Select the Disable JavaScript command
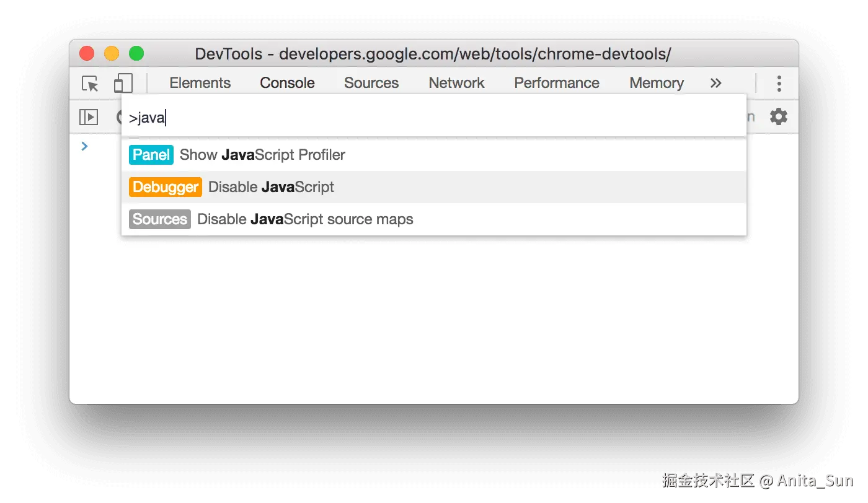This screenshot has width=868, height=503. pyautogui.click(x=271, y=186)
